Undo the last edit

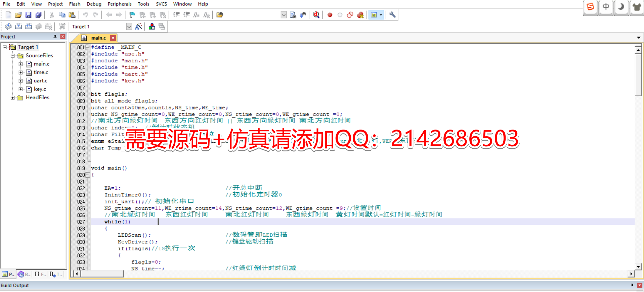85,15
